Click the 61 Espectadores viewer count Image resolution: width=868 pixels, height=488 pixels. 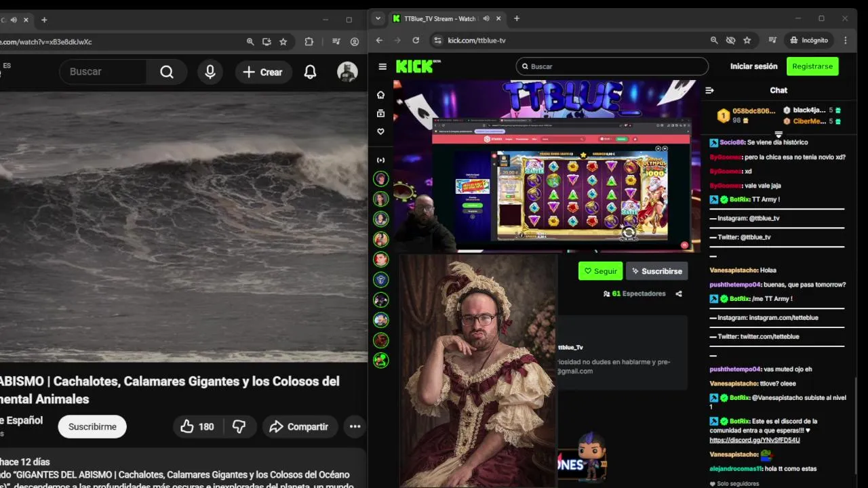click(634, 293)
